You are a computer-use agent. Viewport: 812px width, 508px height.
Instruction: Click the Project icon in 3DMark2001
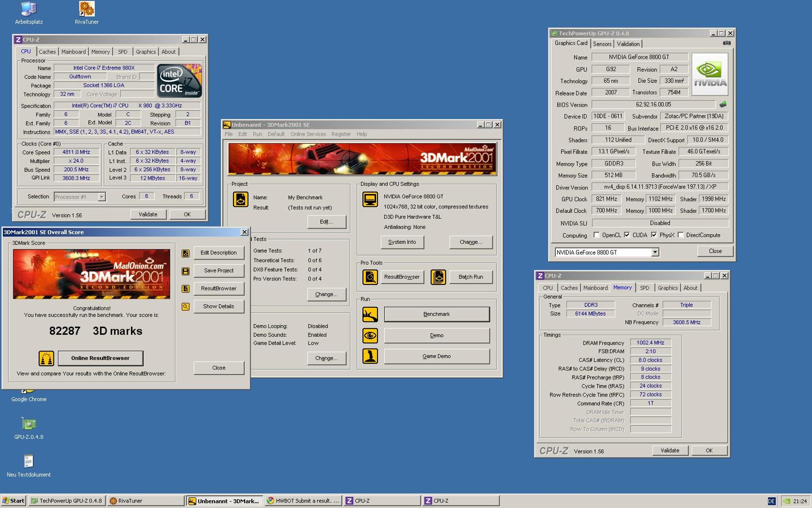tap(241, 200)
